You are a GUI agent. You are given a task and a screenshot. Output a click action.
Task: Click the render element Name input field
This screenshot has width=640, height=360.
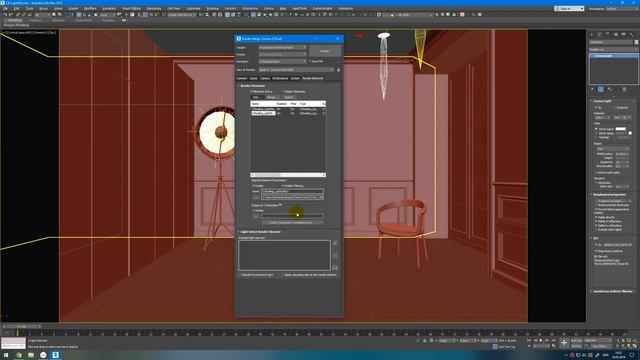292,191
